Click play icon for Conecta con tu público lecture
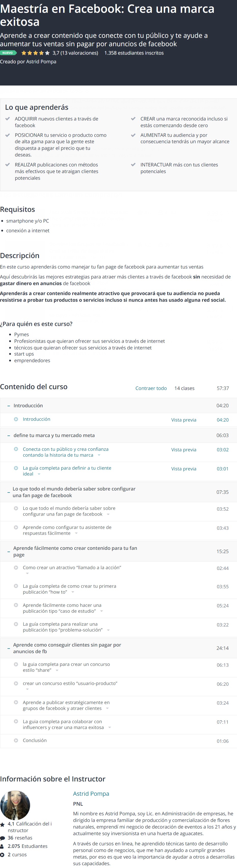 pos(16,449)
